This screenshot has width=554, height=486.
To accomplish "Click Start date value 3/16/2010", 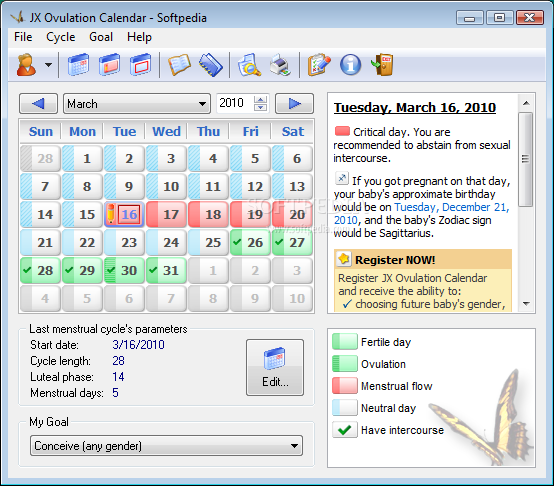I will (138, 345).
